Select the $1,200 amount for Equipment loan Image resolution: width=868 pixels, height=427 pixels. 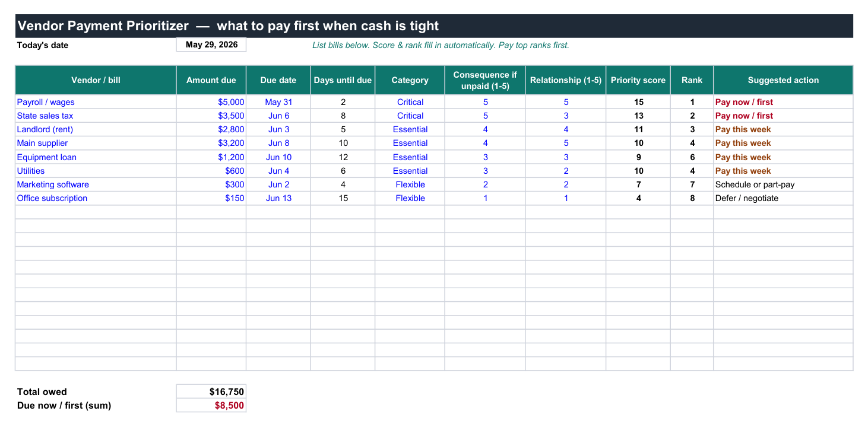[x=211, y=157]
